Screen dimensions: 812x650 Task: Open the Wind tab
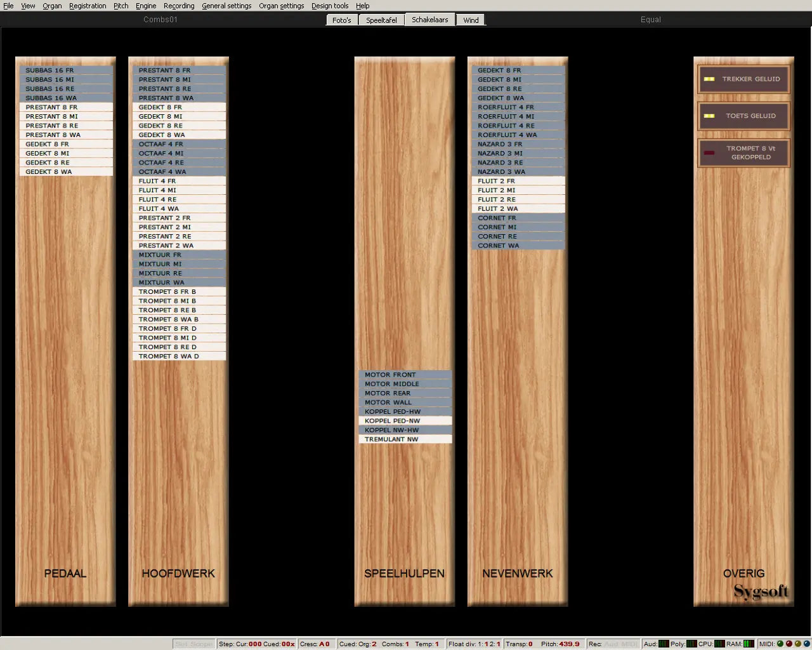(471, 20)
